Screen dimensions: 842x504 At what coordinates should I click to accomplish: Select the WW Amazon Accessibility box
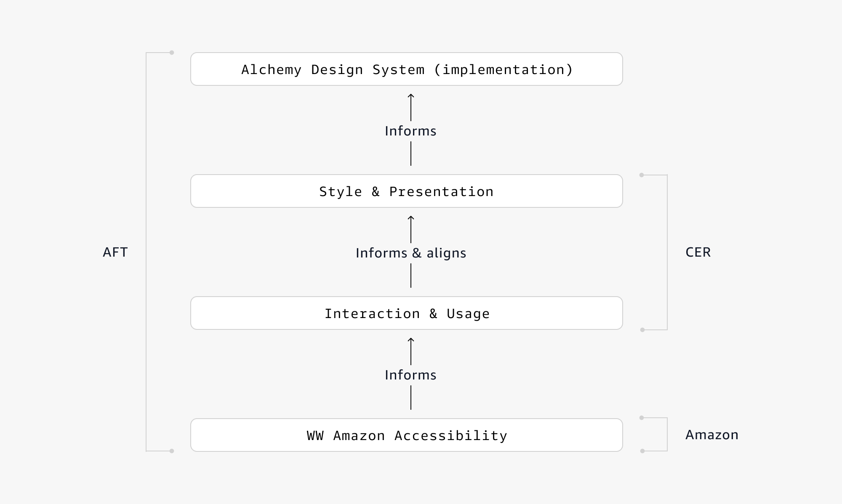[406, 435]
